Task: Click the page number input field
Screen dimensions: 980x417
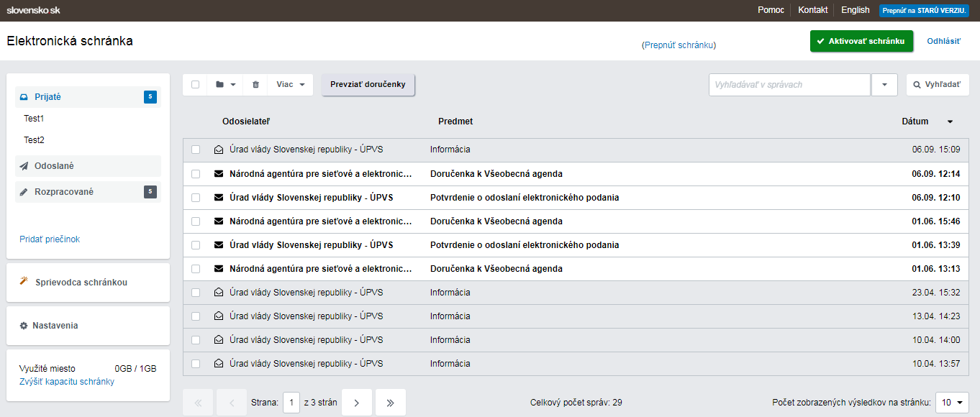Action: click(291, 403)
